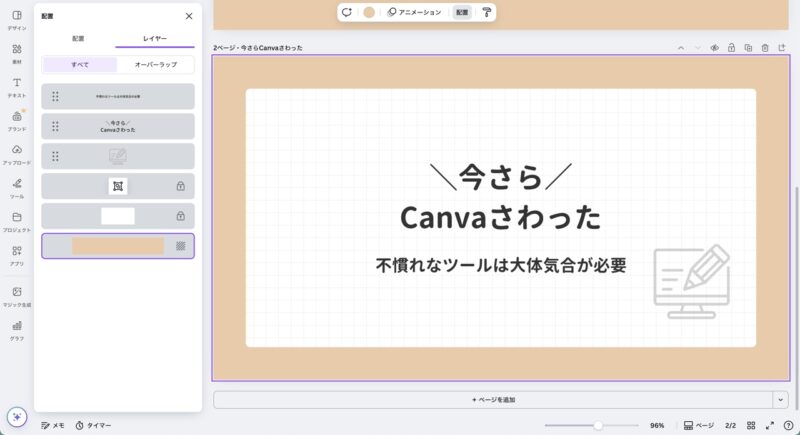Screen dimensions: 800x435
Task: Launch the Canva AI assistant sparkle button
Action: pyautogui.click(x=17, y=417)
